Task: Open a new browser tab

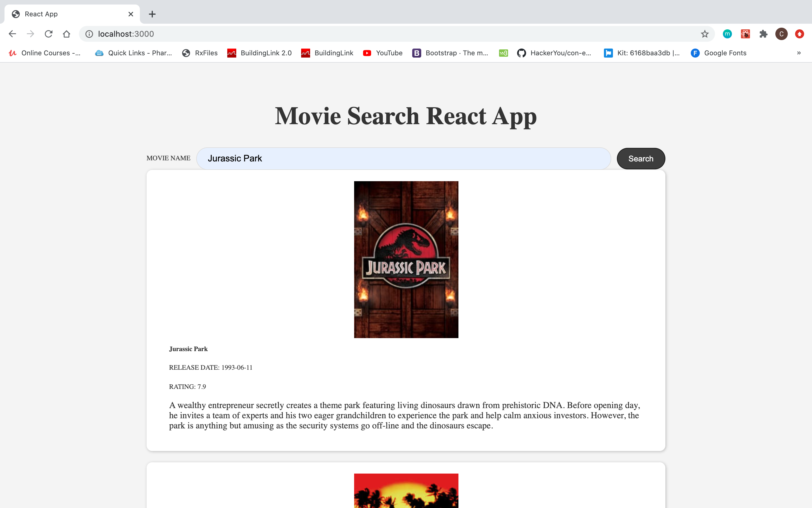Action: [x=152, y=14]
